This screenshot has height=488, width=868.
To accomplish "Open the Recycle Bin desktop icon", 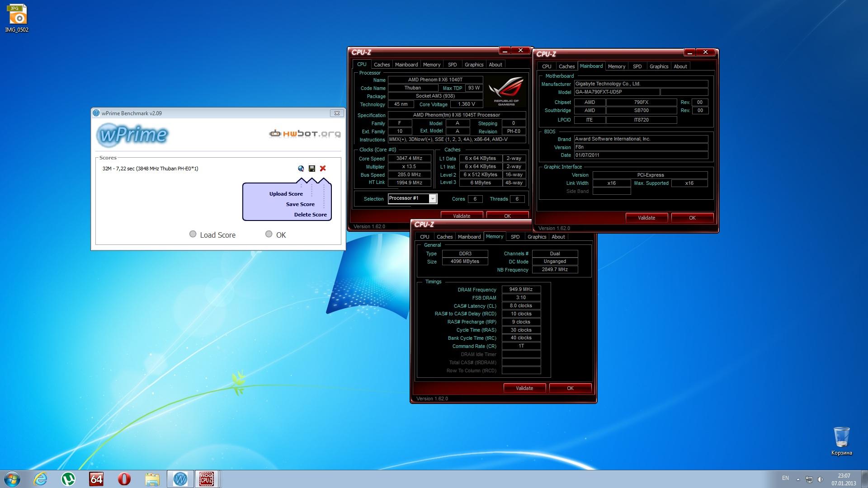I will click(x=841, y=441).
